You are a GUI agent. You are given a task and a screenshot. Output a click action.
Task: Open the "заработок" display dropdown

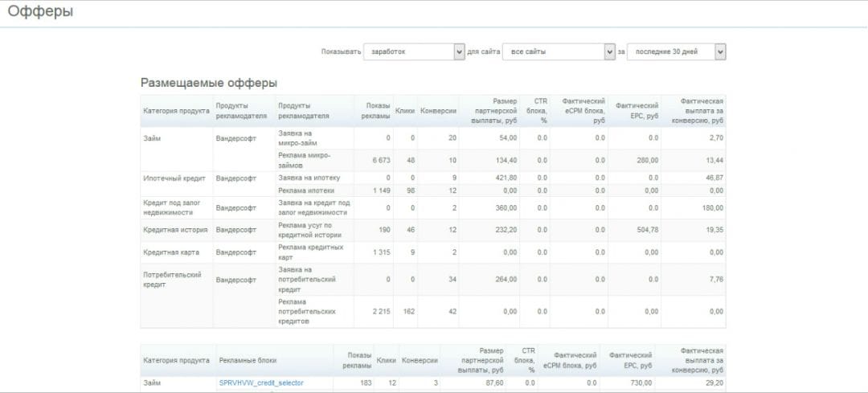[414, 51]
